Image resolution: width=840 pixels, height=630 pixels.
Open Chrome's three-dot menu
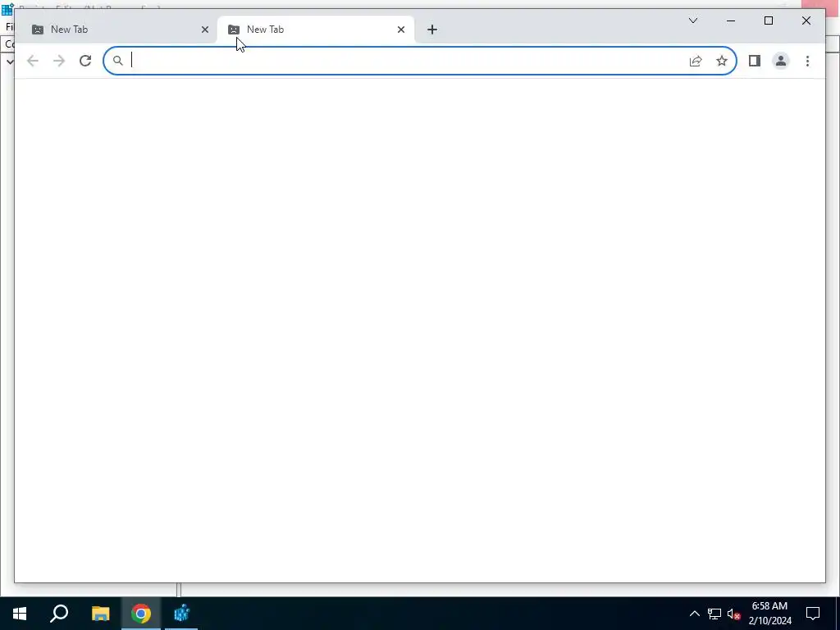[807, 61]
